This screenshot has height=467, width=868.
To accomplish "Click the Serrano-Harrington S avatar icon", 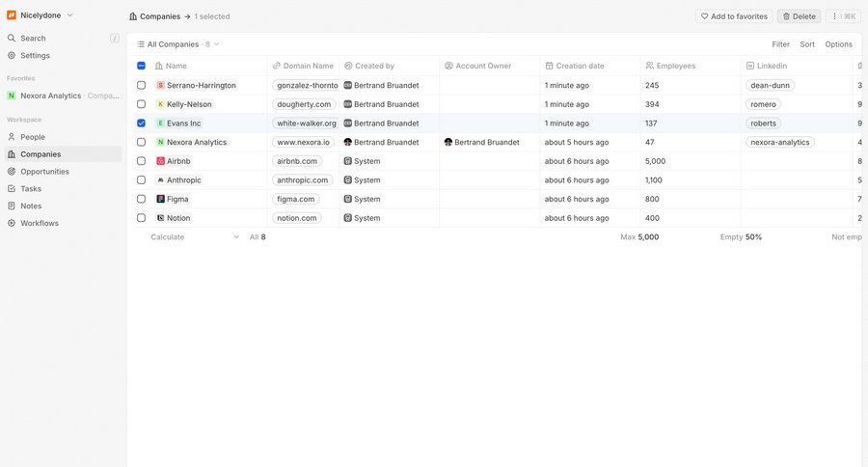I will click(160, 85).
